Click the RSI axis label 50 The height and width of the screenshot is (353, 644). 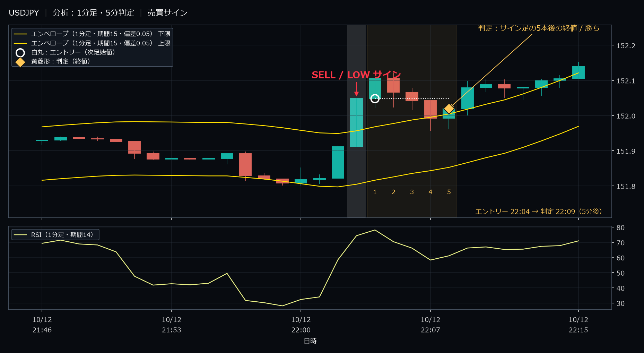pos(620,273)
